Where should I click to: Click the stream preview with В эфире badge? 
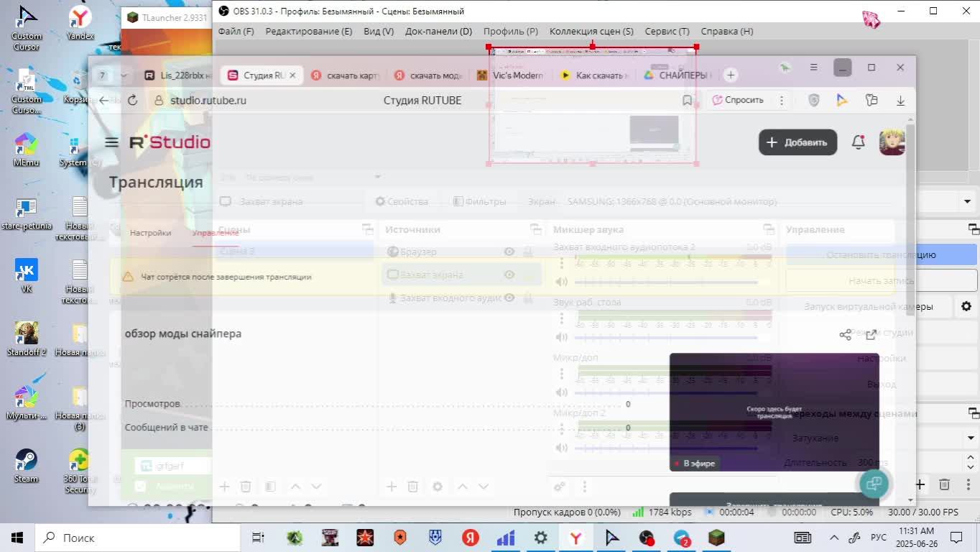(x=774, y=412)
